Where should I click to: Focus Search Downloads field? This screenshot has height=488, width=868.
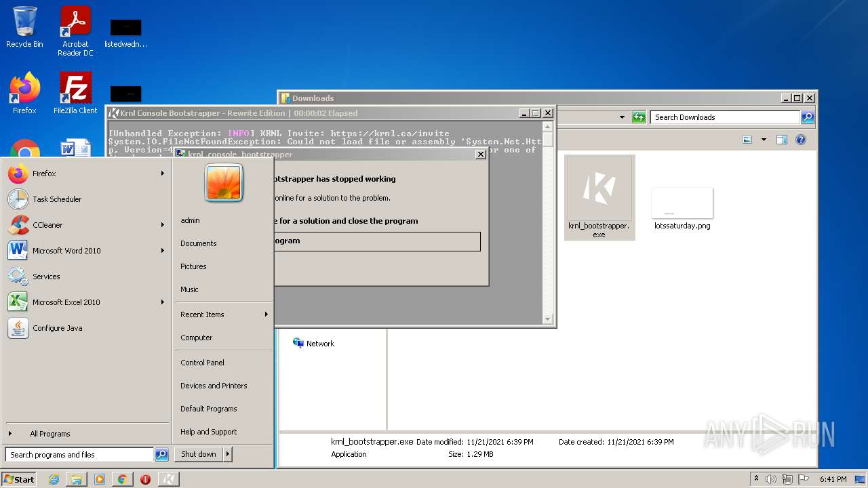pyautogui.click(x=725, y=117)
